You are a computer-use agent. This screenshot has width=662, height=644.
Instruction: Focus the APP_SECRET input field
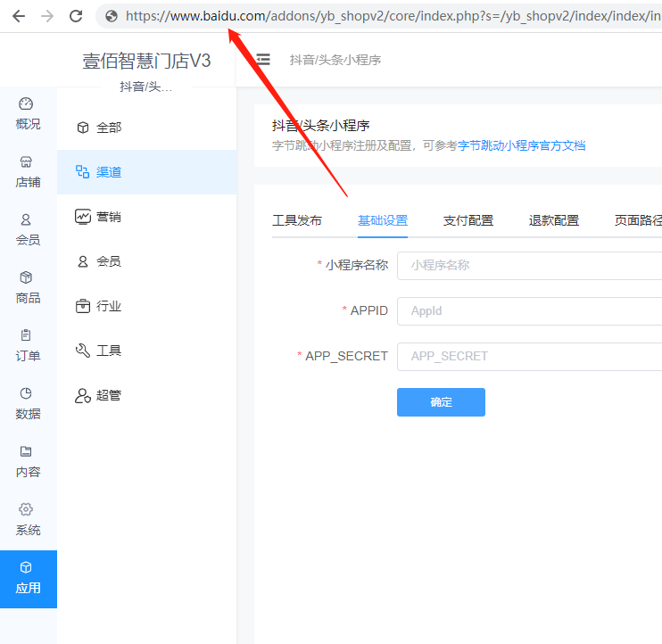[529, 357]
